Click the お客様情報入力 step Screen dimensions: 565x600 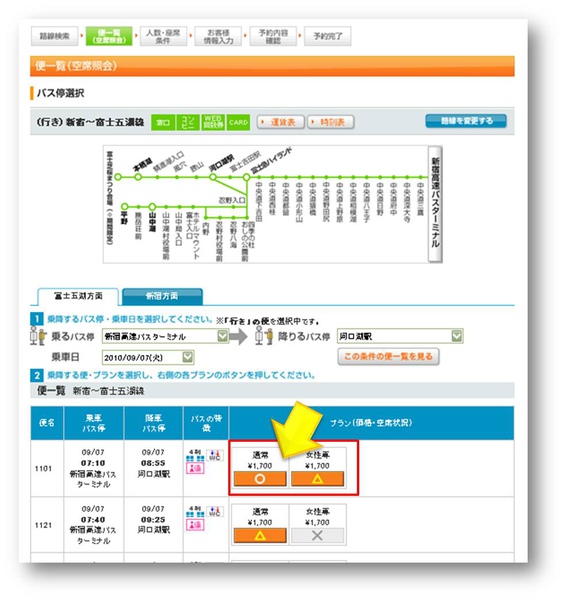(x=218, y=36)
